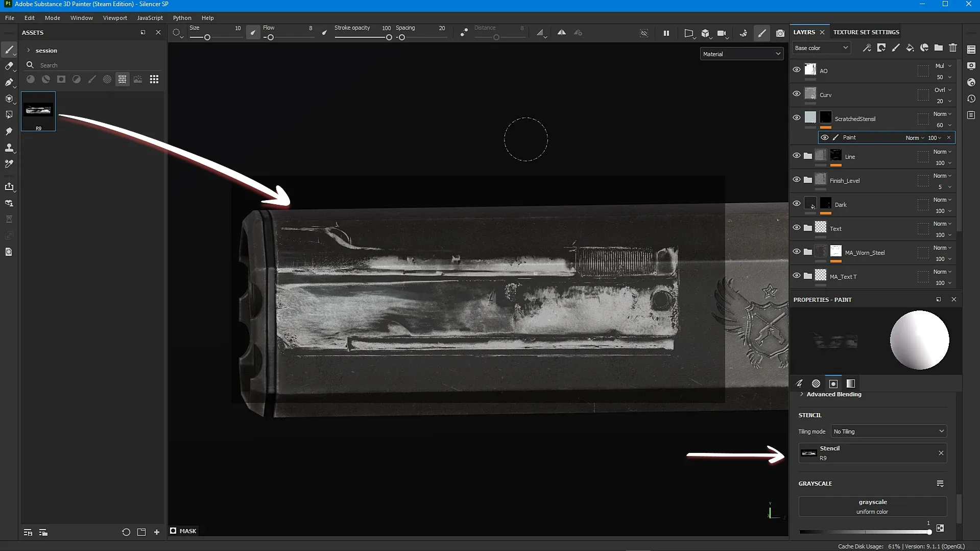
Task: Switch to the Rendering camera icon
Action: [x=780, y=33]
